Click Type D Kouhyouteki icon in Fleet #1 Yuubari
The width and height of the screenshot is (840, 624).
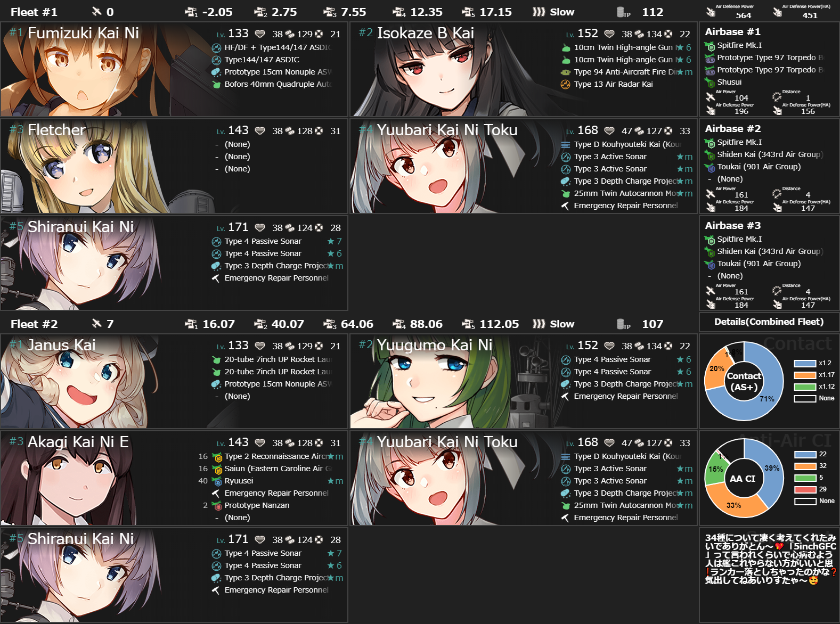(x=566, y=144)
